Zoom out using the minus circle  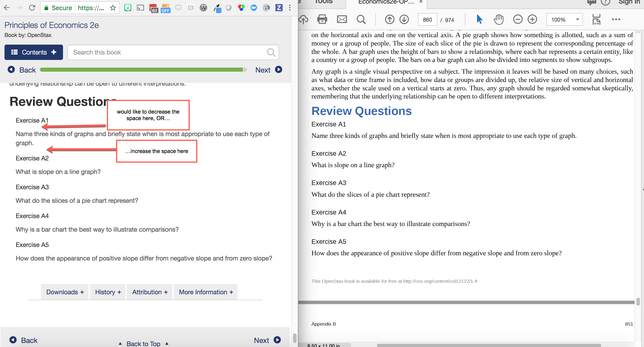point(518,19)
